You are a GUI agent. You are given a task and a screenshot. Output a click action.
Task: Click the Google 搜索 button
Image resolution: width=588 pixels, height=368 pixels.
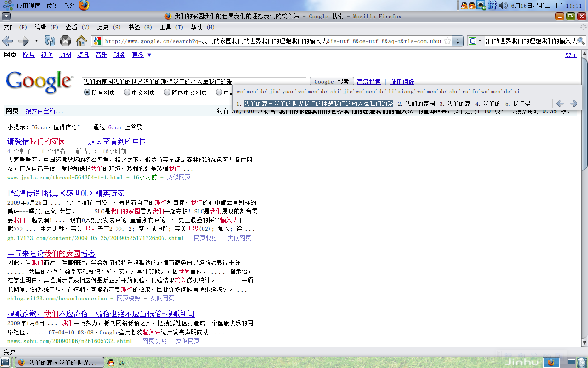pyautogui.click(x=332, y=81)
